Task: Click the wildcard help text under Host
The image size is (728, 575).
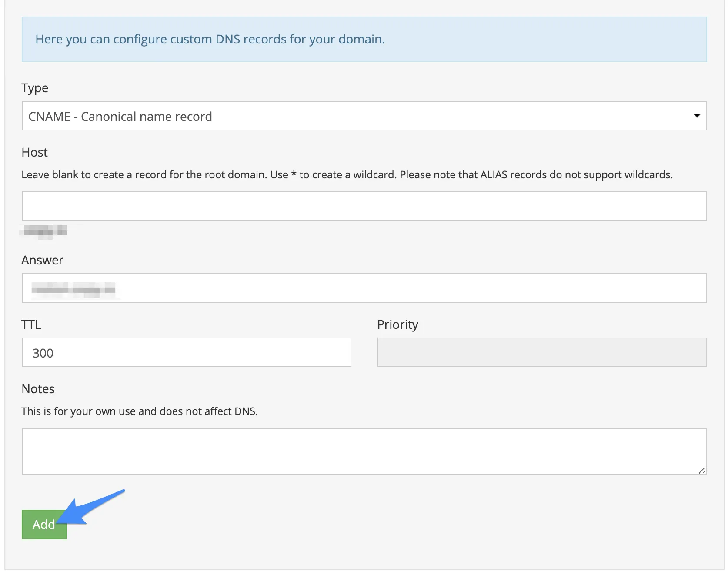Action: (347, 175)
